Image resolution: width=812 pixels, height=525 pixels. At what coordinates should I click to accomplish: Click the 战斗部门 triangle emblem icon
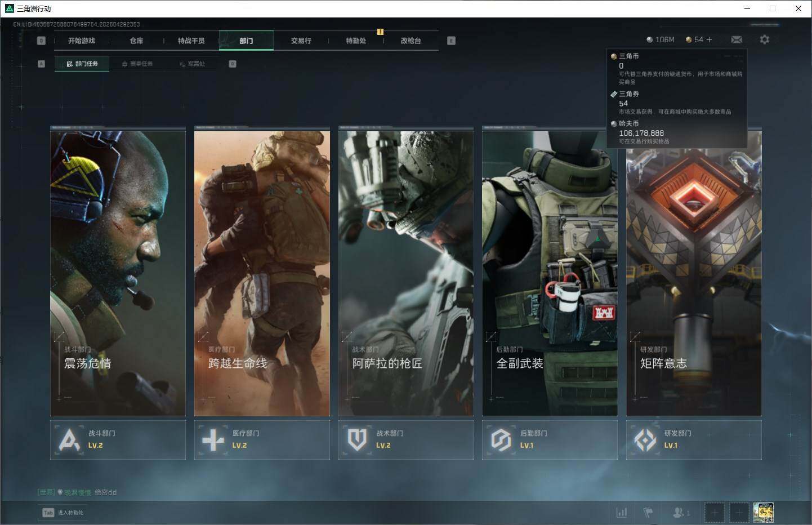(69, 440)
